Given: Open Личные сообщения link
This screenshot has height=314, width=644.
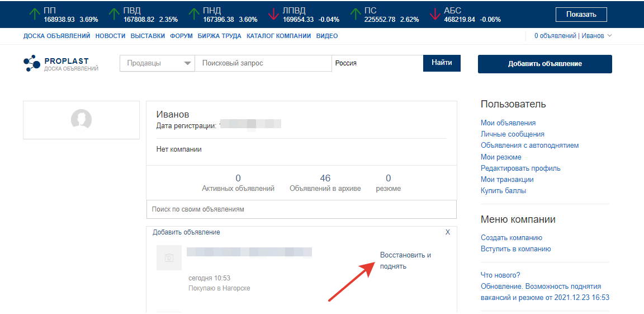Looking at the screenshot, I should (x=513, y=134).
